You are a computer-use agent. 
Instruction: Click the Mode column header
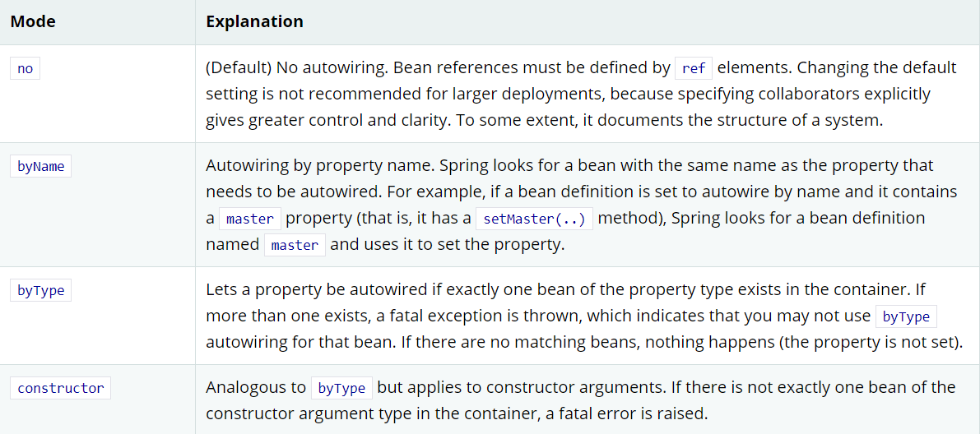point(33,22)
